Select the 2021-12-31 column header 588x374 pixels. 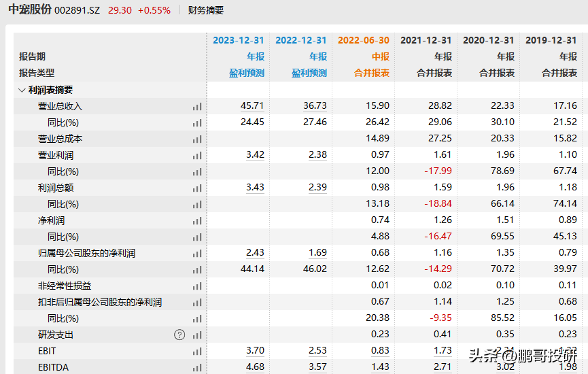[x=426, y=40]
